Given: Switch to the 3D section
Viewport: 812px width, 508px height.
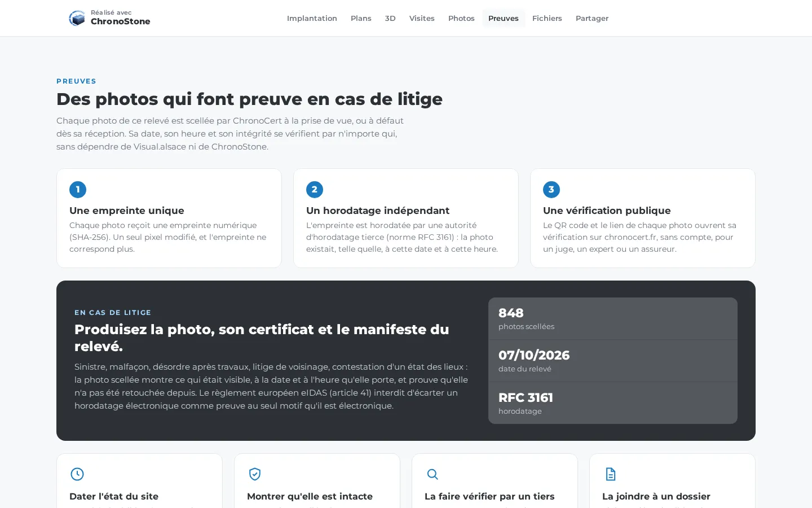Looking at the screenshot, I should tap(390, 18).
